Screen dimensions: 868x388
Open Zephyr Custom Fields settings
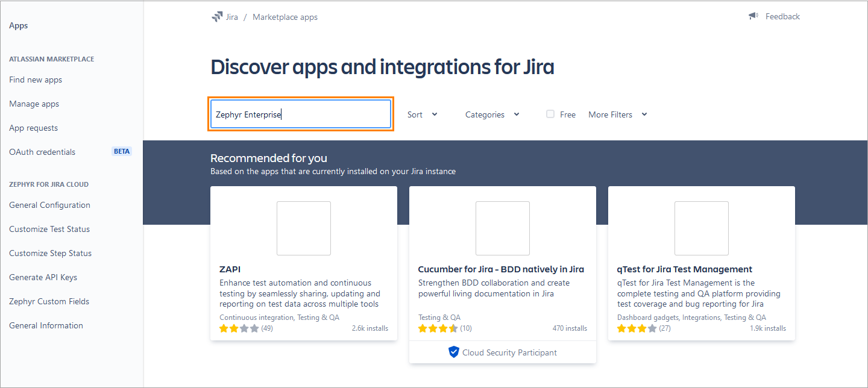pyautogui.click(x=49, y=301)
